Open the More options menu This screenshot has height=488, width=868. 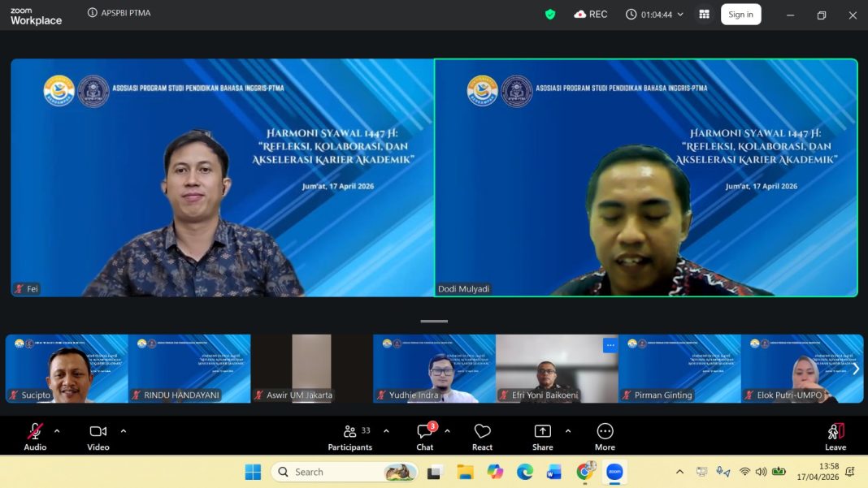(x=605, y=436)
